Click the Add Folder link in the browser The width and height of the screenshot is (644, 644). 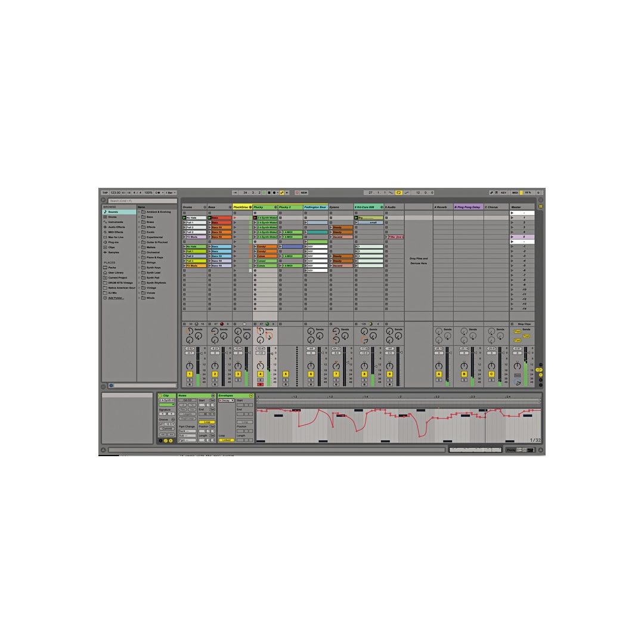coord(116,298)
